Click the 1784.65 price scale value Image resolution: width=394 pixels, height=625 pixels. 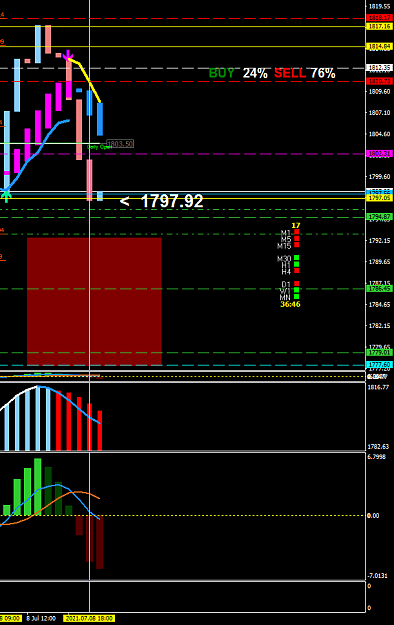(379, 305)
